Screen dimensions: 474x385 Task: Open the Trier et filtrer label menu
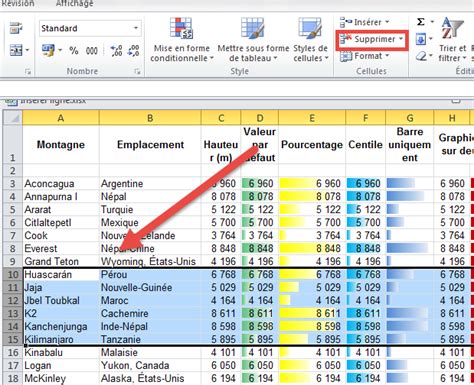(452, 53)
